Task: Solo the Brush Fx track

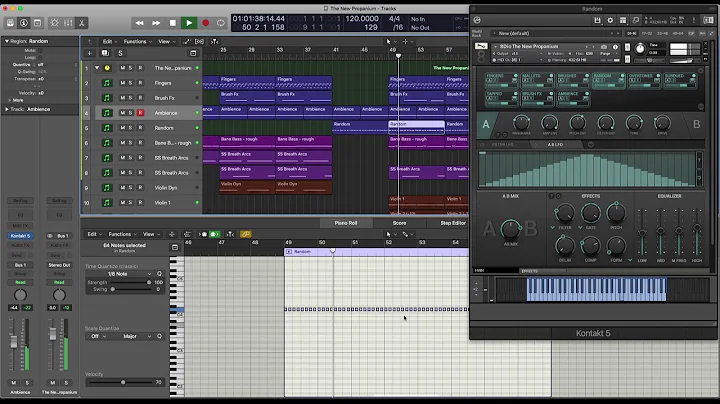Action: click(x=130, y=98)
